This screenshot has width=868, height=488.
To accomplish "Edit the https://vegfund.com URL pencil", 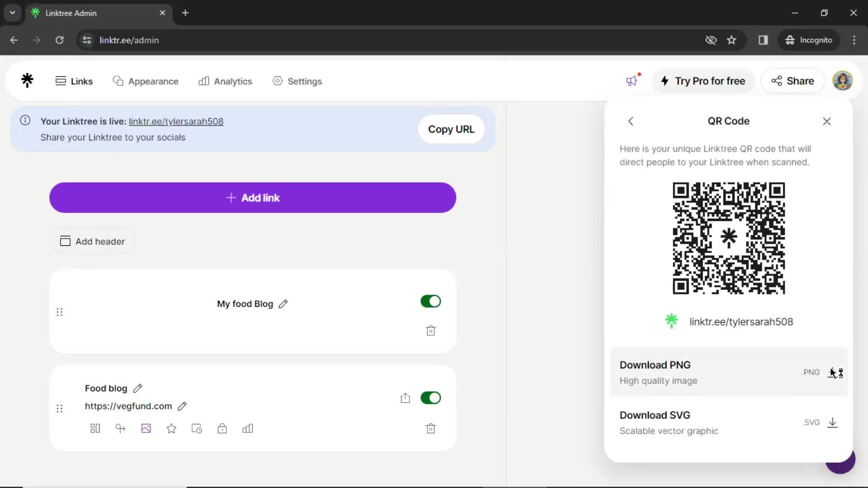I will 182,406.
